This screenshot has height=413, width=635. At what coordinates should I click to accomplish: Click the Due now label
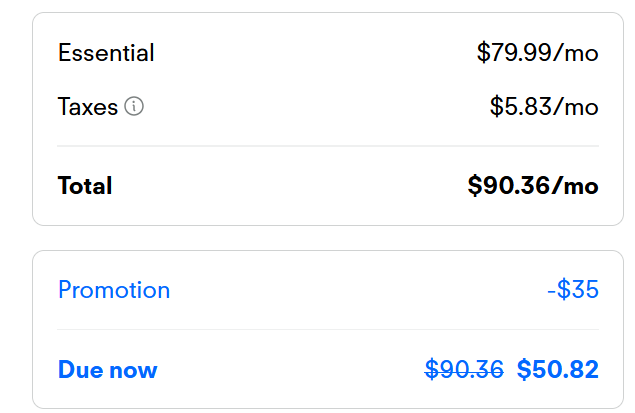[107, 370]
